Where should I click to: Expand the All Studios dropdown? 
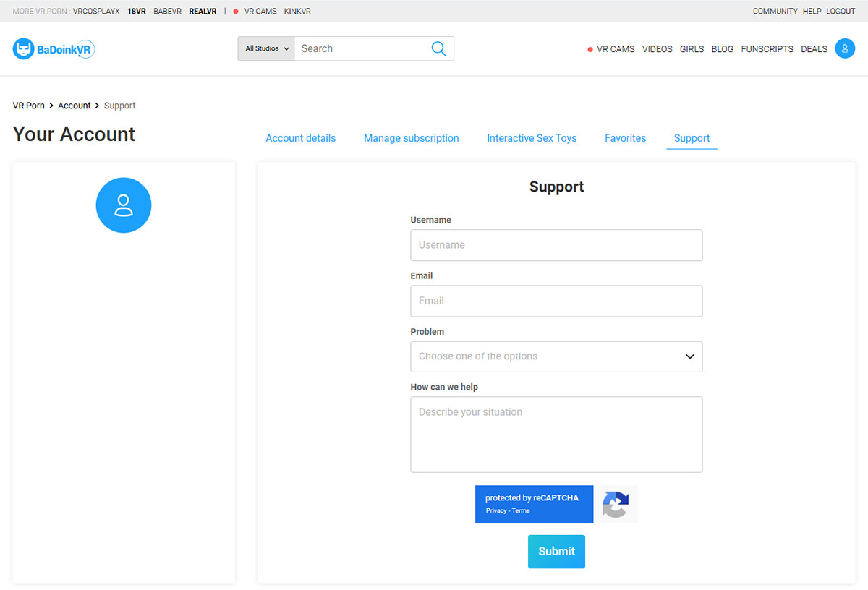266,48
